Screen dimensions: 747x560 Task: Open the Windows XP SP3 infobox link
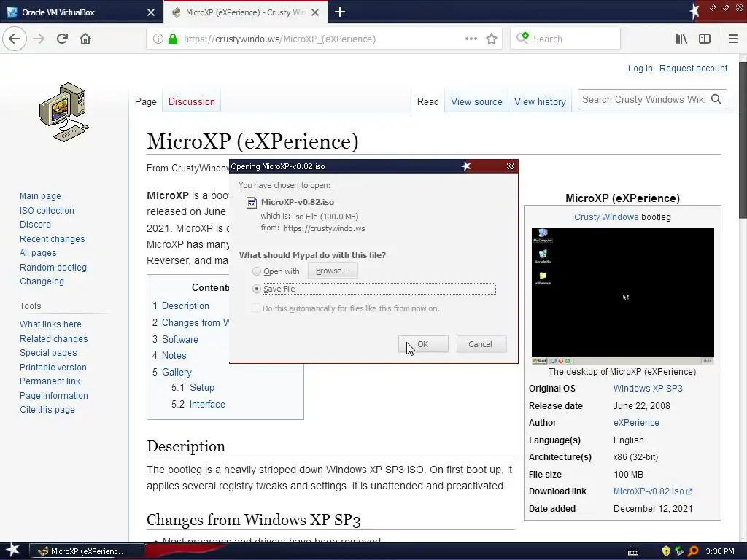click(648, 388)
